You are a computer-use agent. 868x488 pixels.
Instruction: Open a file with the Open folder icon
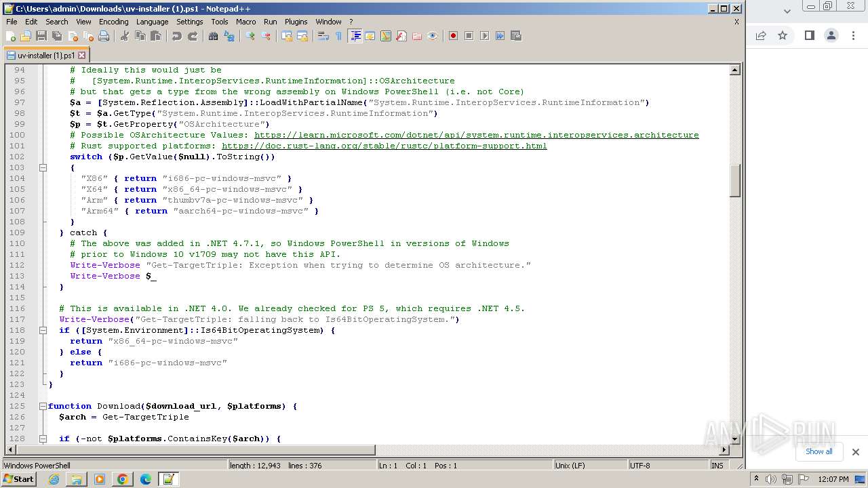point(26,36)
